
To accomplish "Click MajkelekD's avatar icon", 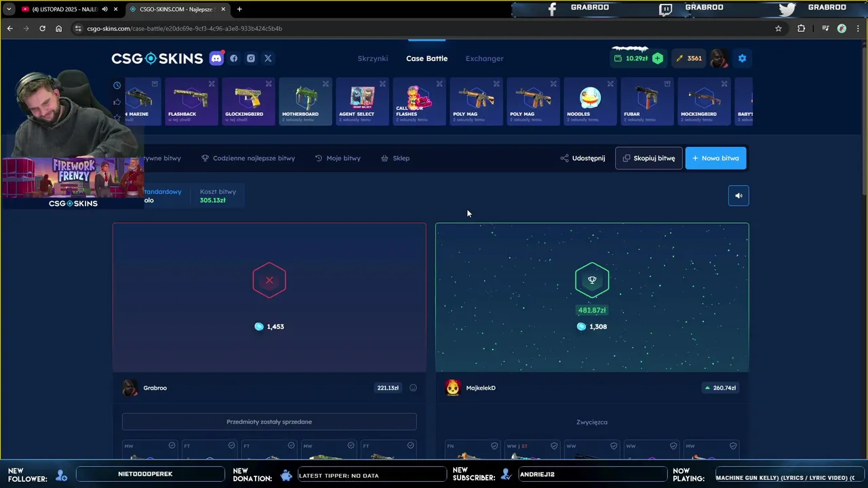I will click(x=452, y=388).
